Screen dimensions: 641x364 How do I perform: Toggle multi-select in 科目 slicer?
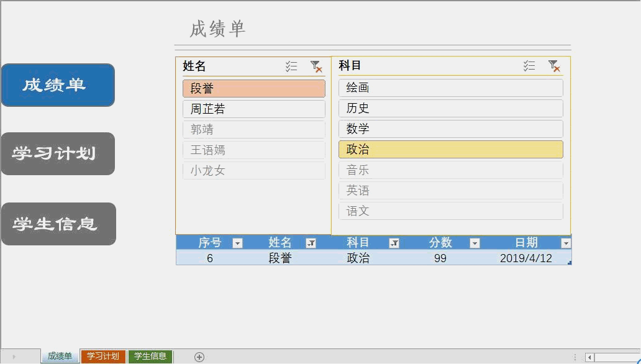[x=529, y=65]
